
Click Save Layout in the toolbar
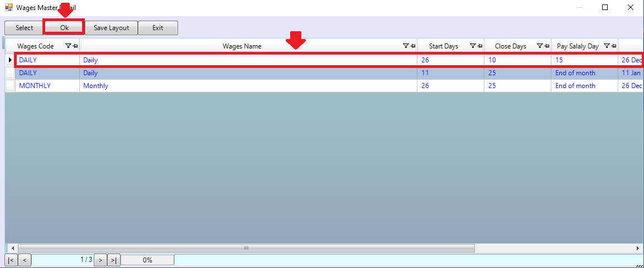click(x=111, y=28)
